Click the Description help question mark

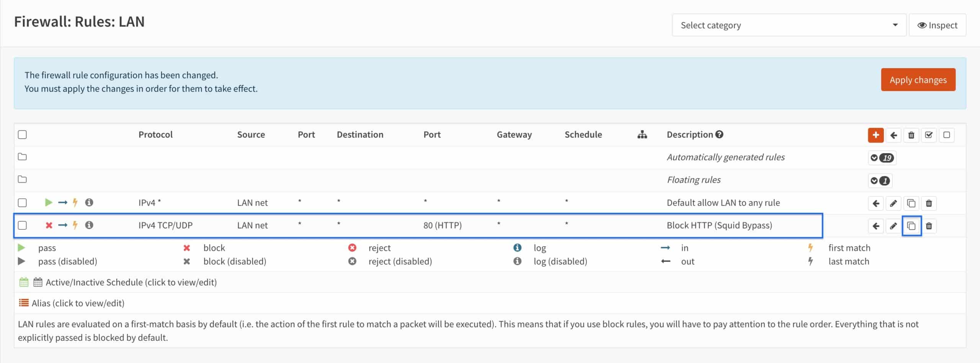point(719,134)
